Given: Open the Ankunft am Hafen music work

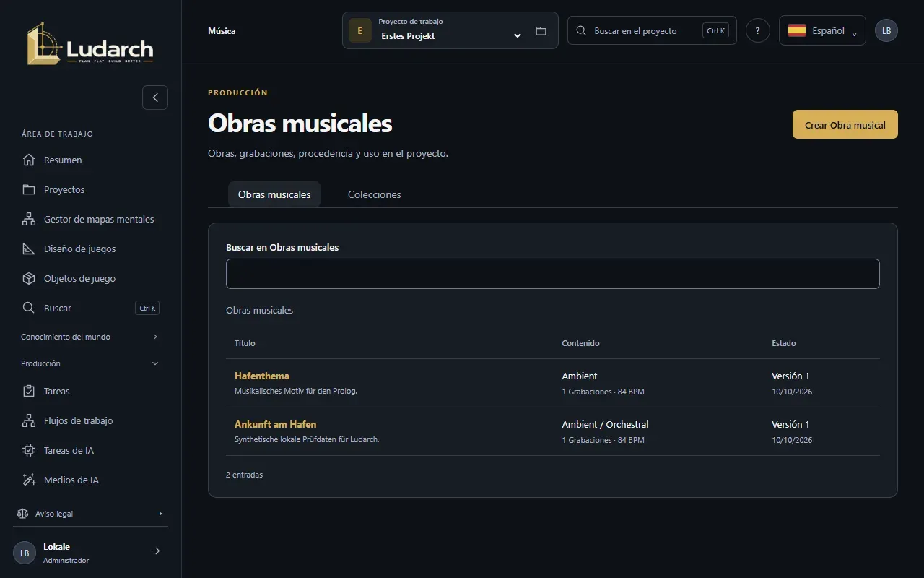Looking at the screenshot, I should [x=275, y=424].
